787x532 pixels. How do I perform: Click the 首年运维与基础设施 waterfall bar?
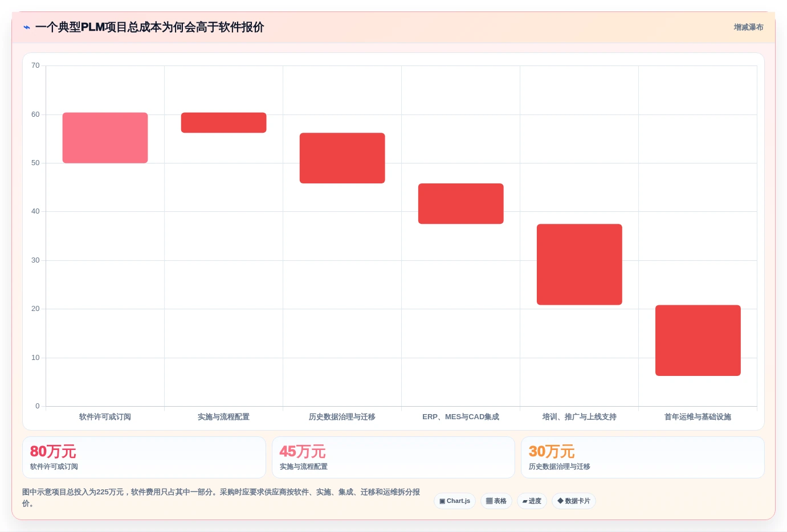(698, 341)
